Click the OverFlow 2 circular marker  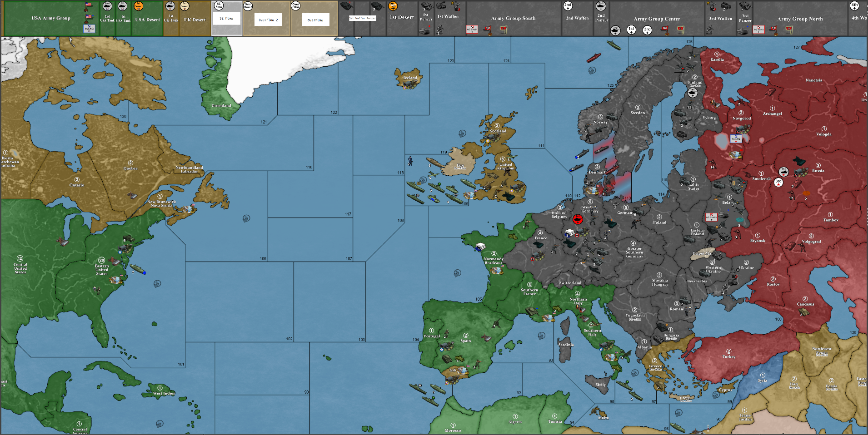[248, 6]
